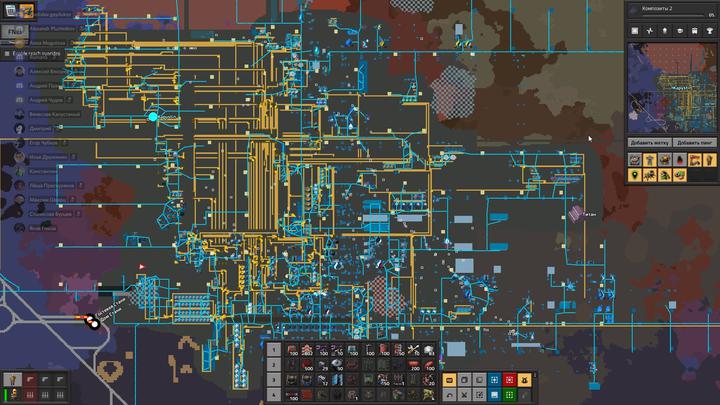Switch to quickbar row 3
This screenshot has height=405, width=720.
click(x=274, y=380)
